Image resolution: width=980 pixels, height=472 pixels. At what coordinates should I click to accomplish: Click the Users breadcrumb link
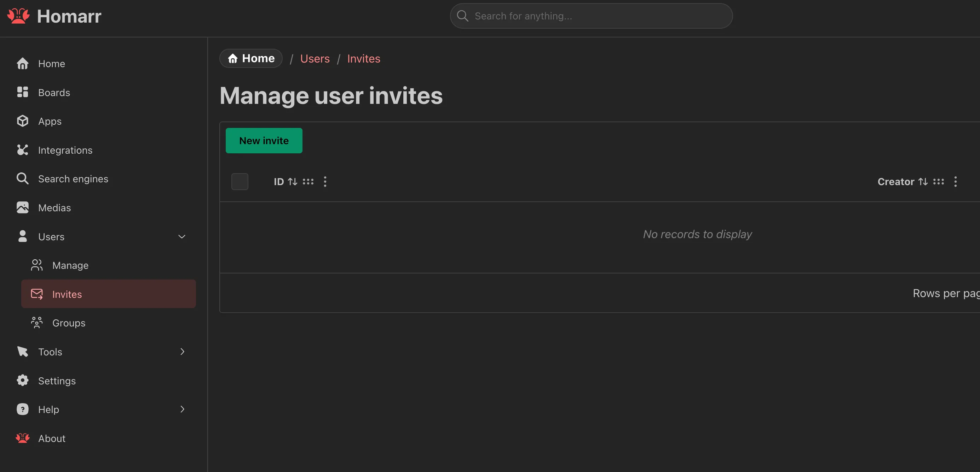click(315, 59)
